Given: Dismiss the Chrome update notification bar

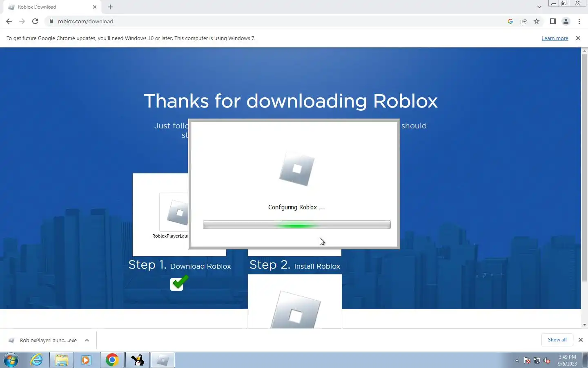Looking at the screenshot, I should (x=578, y=38).
